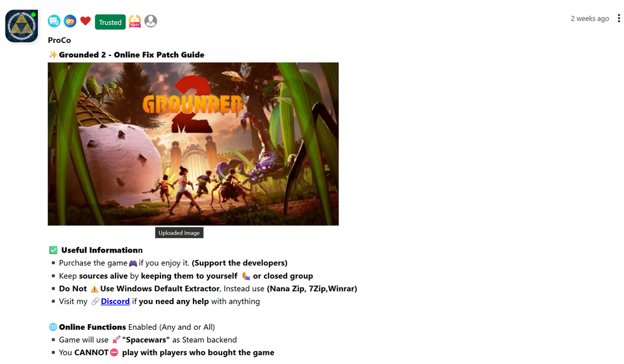Click the chat bubble badge icon
The height and width of the screenshot is (364, 624).
54,21
